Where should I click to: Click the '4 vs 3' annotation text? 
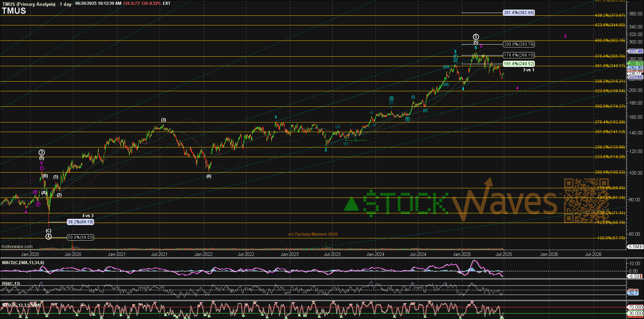point(88,216)
